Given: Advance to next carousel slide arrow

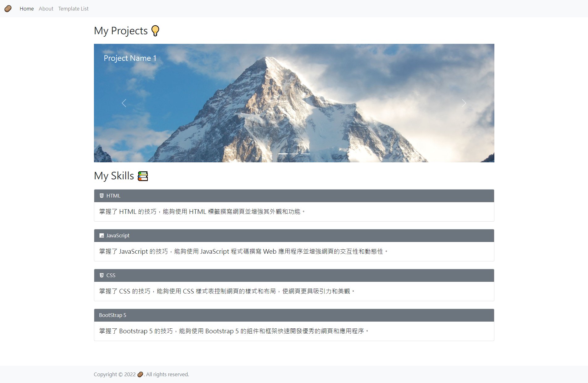Looking at the screenshot, I should tap(464, 103).
